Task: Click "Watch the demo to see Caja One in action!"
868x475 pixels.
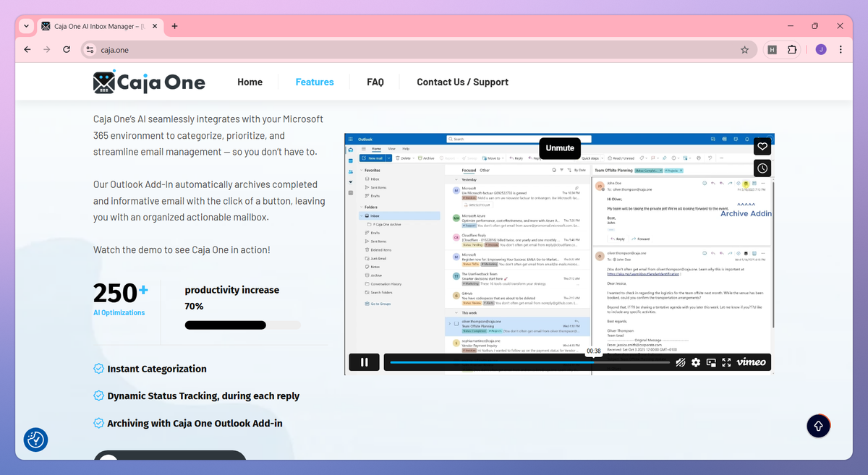Action: (182, 250)
